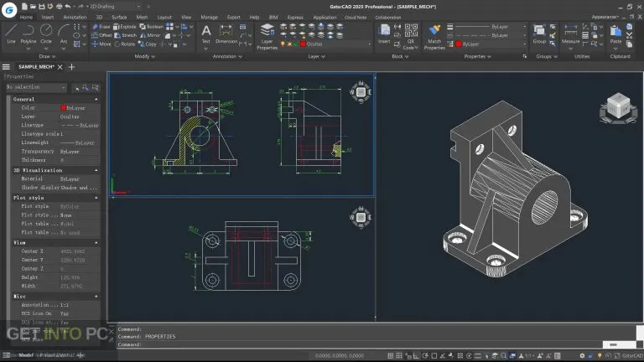Open the Home ribbon tab

point(26,18)
